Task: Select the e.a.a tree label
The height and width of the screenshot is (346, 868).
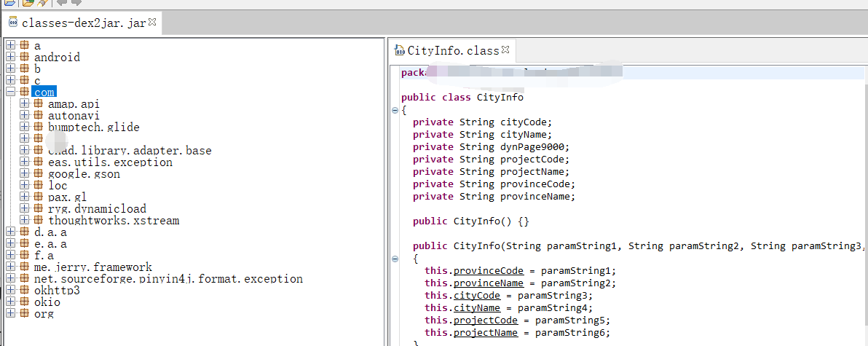Action: [x=50, y=243]
